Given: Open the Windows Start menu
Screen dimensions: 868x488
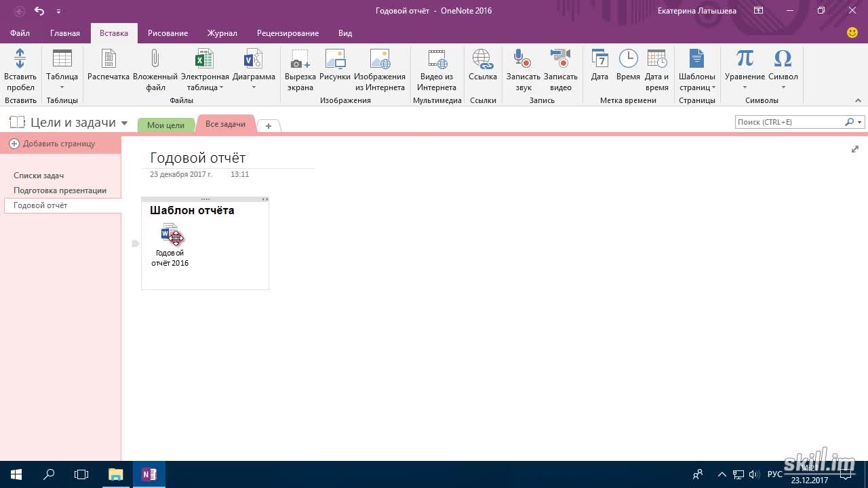Looking at the screenshot, I should pos(16,474).
